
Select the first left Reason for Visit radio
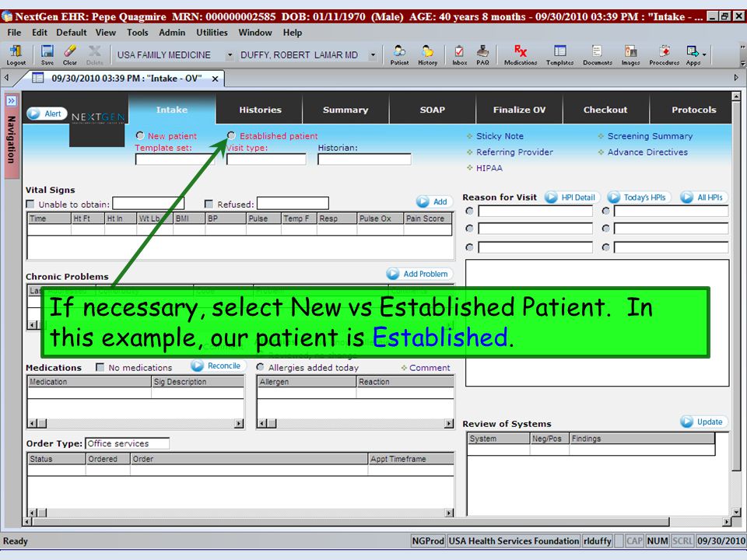coord(469,211)
